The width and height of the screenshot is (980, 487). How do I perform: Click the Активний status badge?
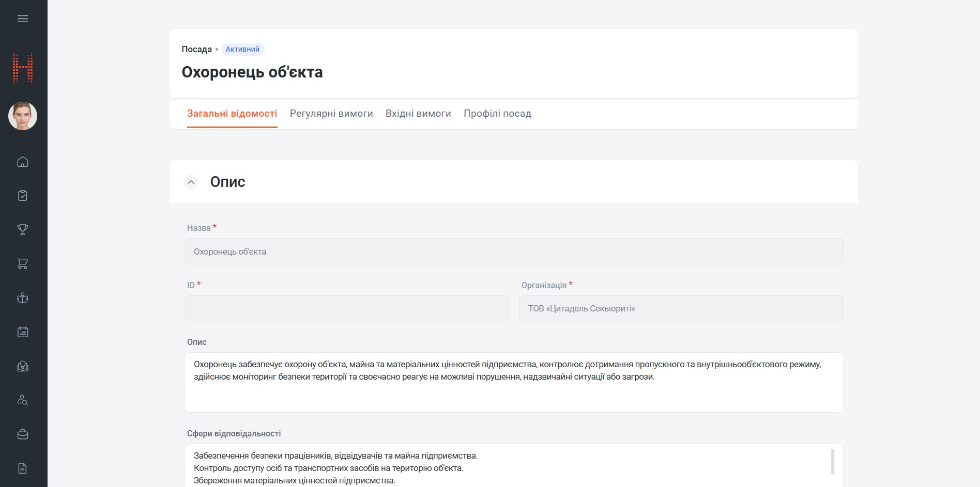coord(242,49)
